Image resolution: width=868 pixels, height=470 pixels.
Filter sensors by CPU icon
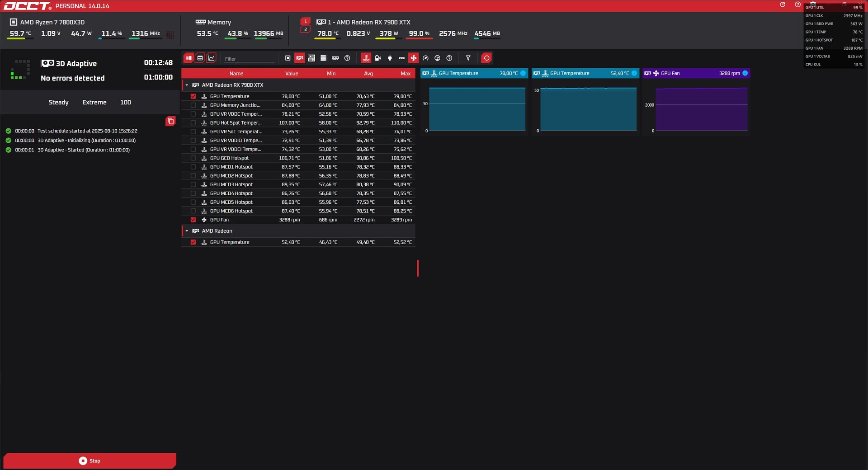288,58
